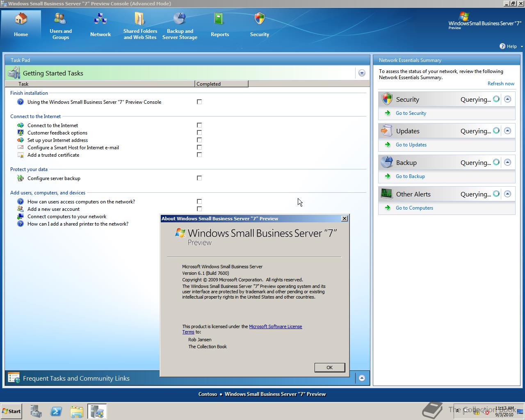This screenshot has width=525, height=420.
Task: Collapse the Other Alerts summary section
Action: [507, 194]
